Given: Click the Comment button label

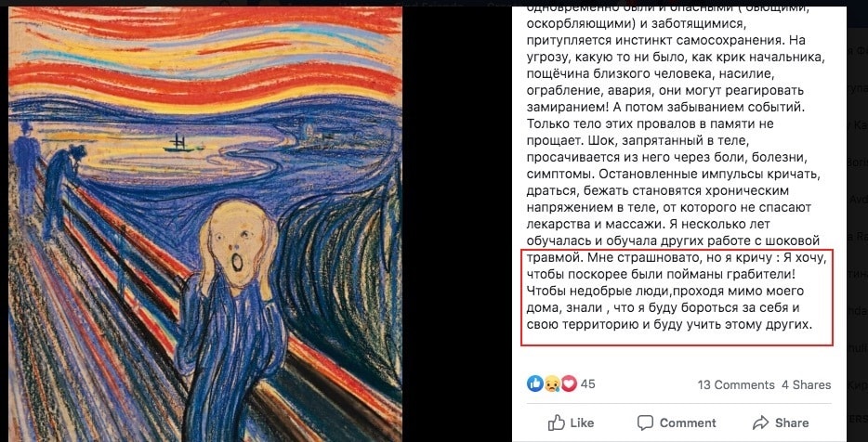Looking at the screenshot, I should click(688, 423).
